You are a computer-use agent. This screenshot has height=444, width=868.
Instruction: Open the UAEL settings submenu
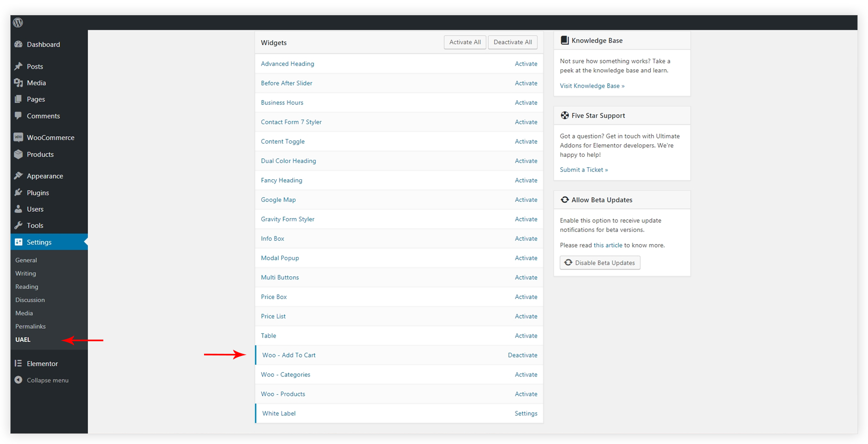[23, 340]
